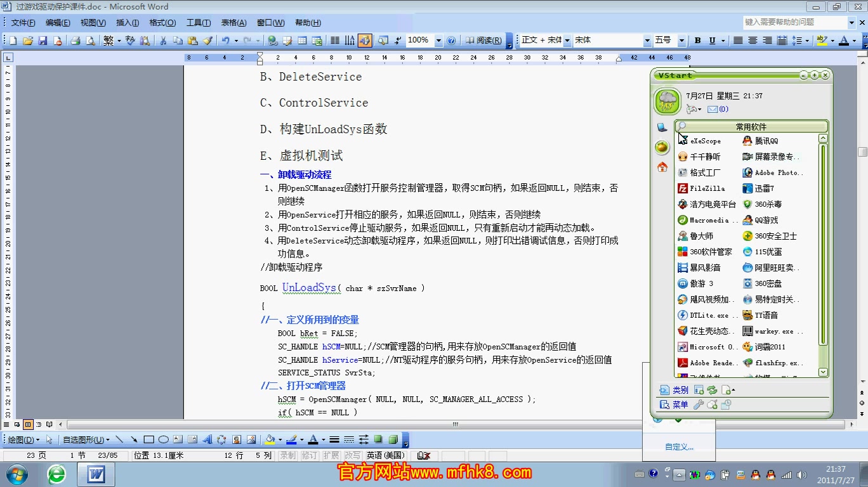The image size is (868, 487).
Task: Insert a hyperlink using the globe icon
Action: 272,41
